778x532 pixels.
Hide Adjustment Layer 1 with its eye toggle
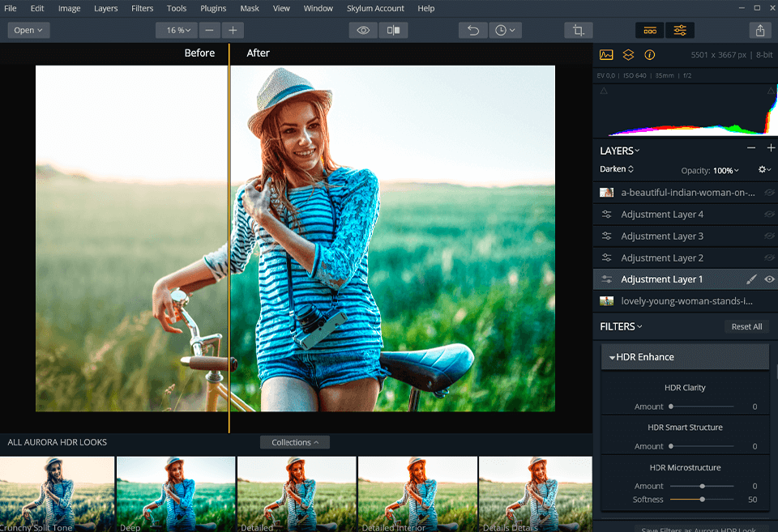pos(769,279)
